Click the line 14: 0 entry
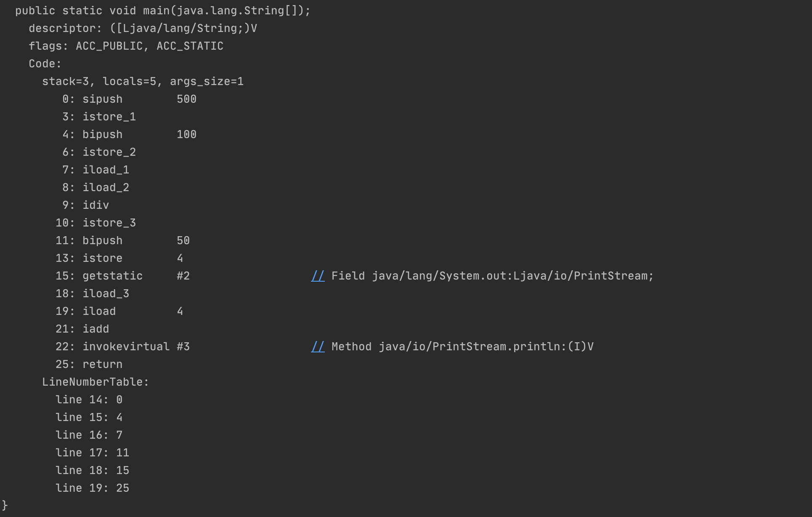 coord(89,400)
